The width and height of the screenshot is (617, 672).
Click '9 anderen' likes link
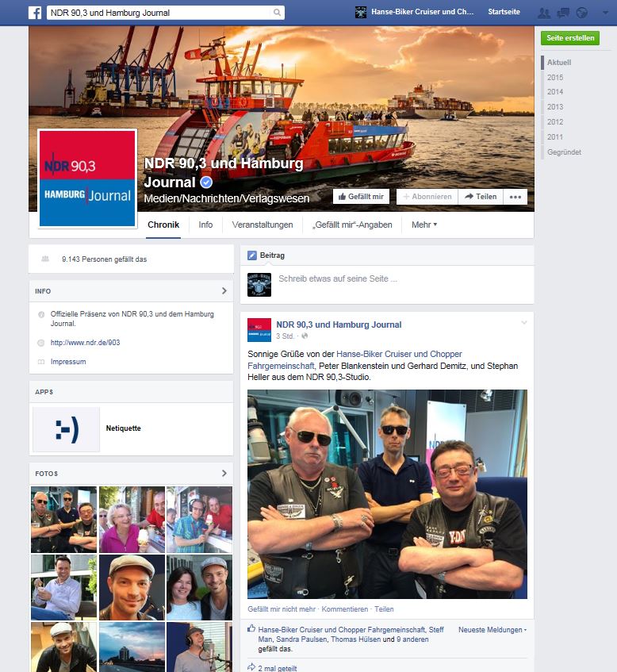click(x=412, y=639)
